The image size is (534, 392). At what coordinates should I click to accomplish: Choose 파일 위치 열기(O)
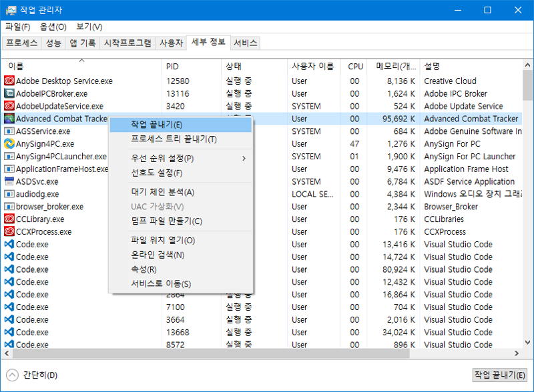click(181, 240)
